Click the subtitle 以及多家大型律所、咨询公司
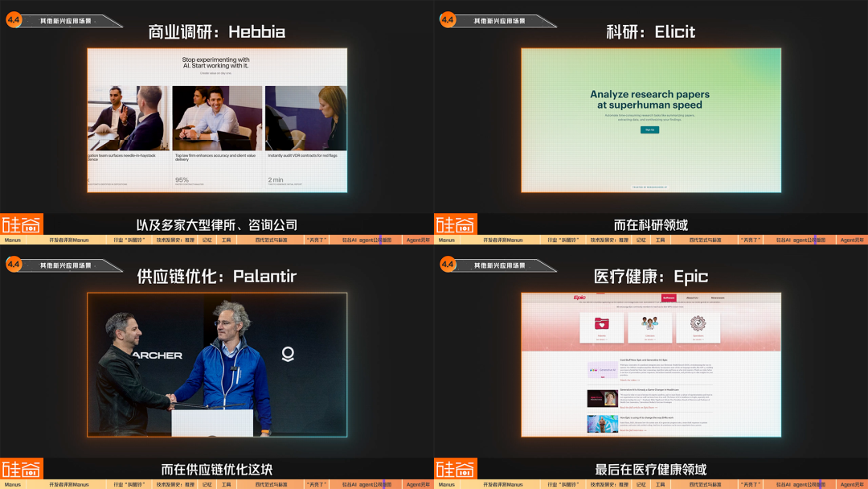Viewport: 868px width, 489px height. [x=217, y=225]
